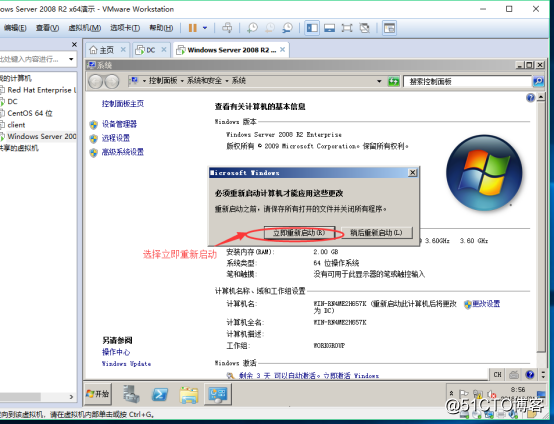The height and width of the screenshot is (424, 554).
Task: Click the language bar help icon
Action: coord(530,375)
